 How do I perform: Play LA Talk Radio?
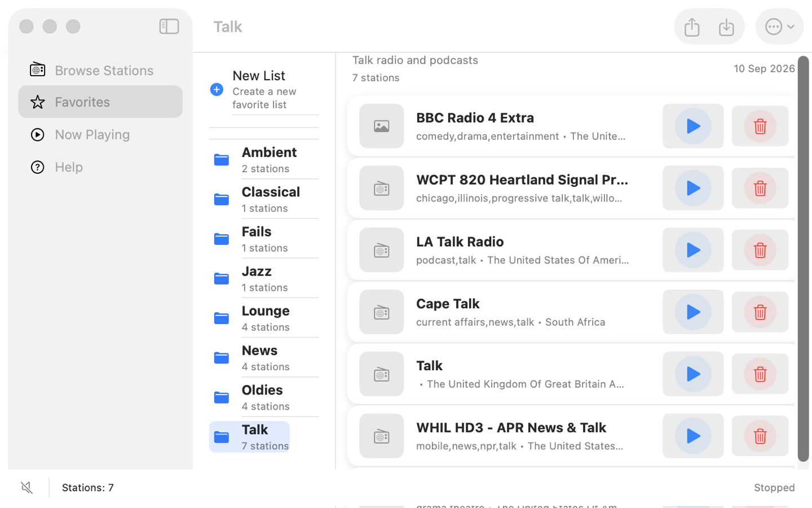pos(693,250)
